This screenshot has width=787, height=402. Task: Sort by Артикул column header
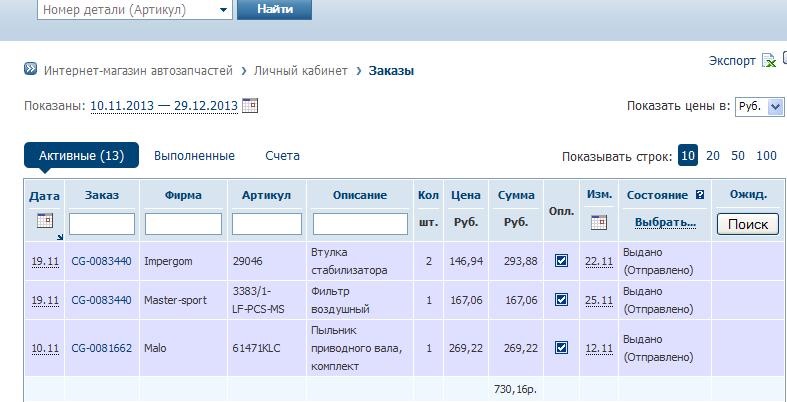pos(267,195)
